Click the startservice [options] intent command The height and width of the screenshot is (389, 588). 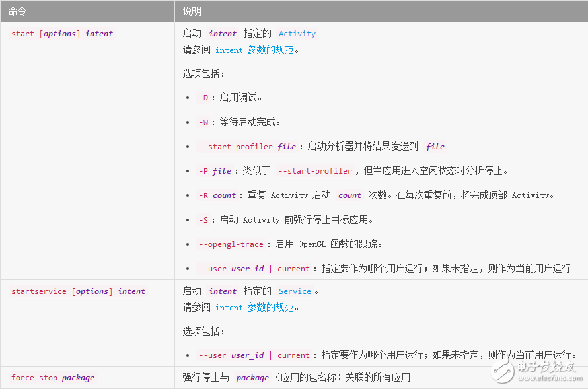pos(78,291)
